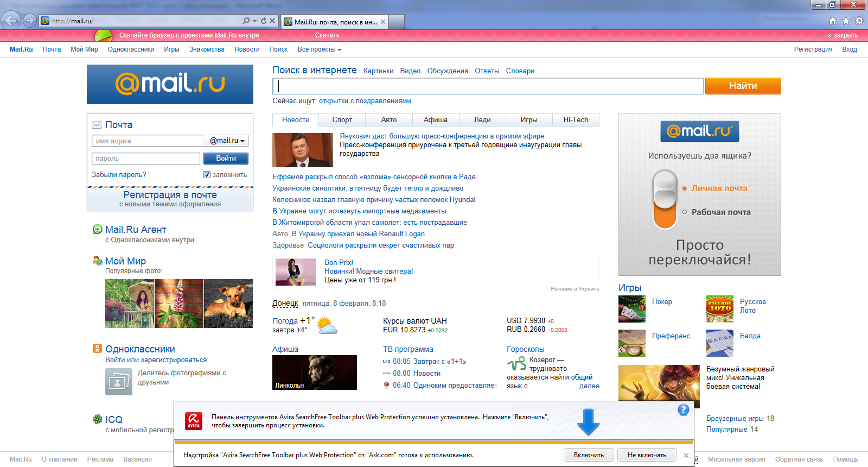Click the weather sun and cloud icon
This screenshot has width=868, height=467.
[327, 325]
